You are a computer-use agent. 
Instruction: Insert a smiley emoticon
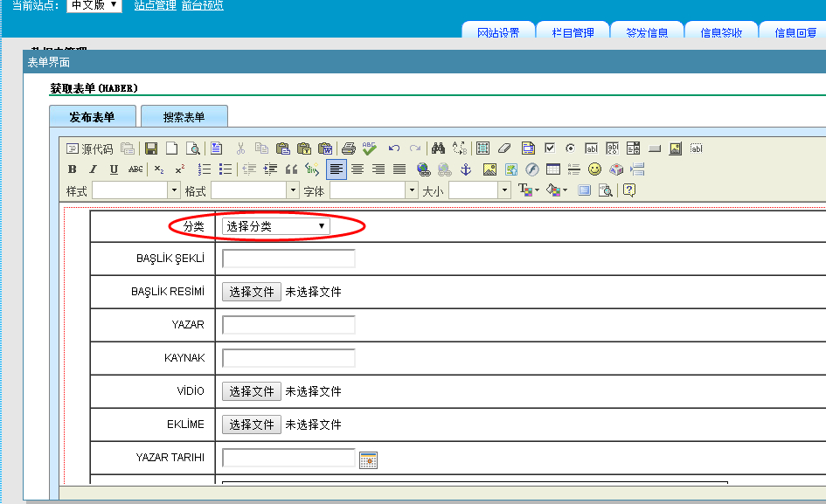click(x=594, y=169)
